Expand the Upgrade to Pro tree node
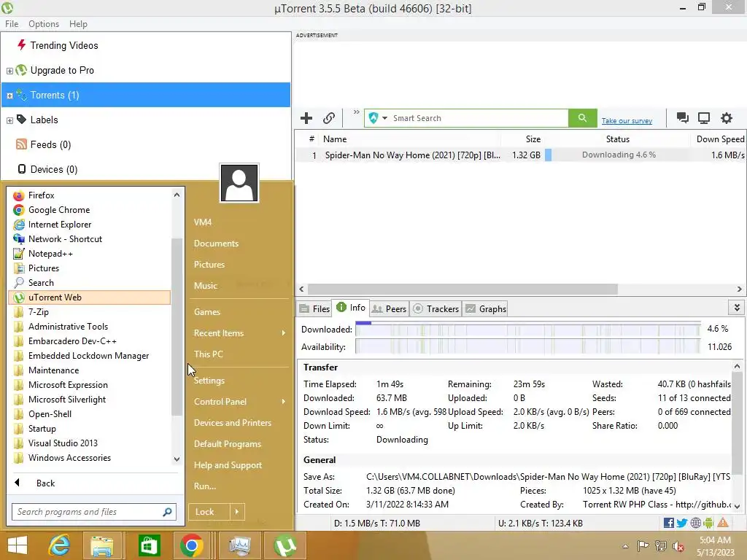Screen dimensions: 747x560 (9, 71)
